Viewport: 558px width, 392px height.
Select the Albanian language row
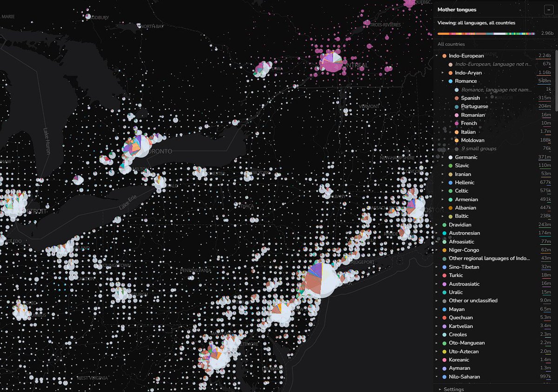(x=496, y=208)
